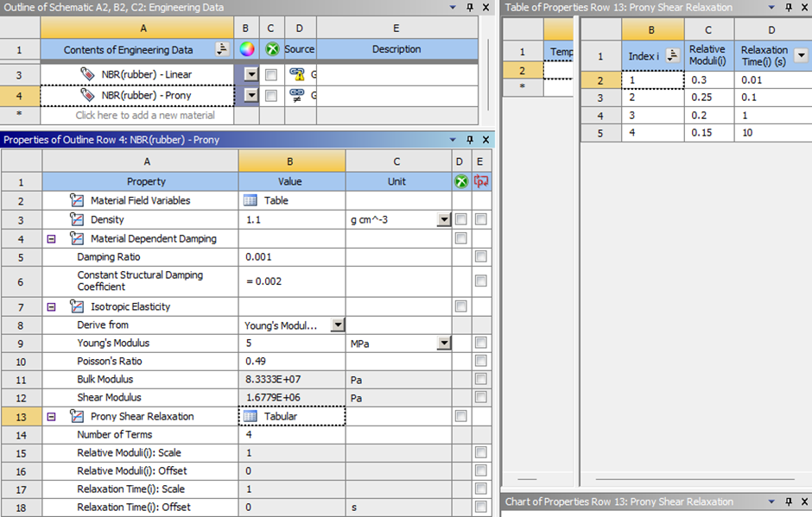Click the parameterize icon in Properties column E header
Image resolution: width=812 pixels, height=517 pixels.
481,182
